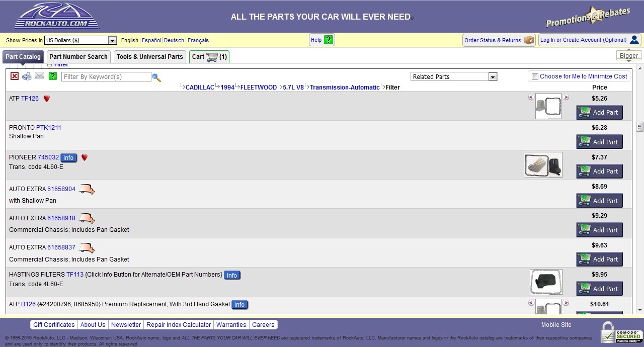Enable Choose for Me to Minimize Cost

coord(535,76)
